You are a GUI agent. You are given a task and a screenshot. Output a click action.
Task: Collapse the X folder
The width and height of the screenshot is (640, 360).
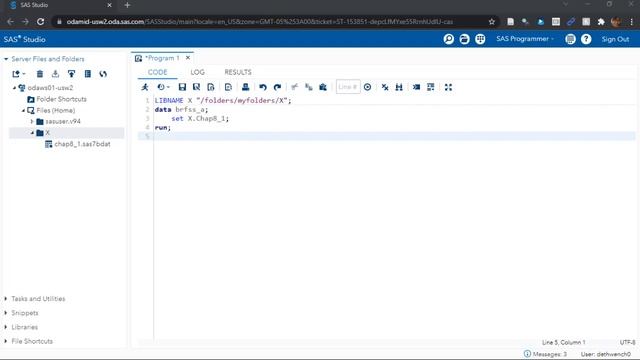(32, 133)
